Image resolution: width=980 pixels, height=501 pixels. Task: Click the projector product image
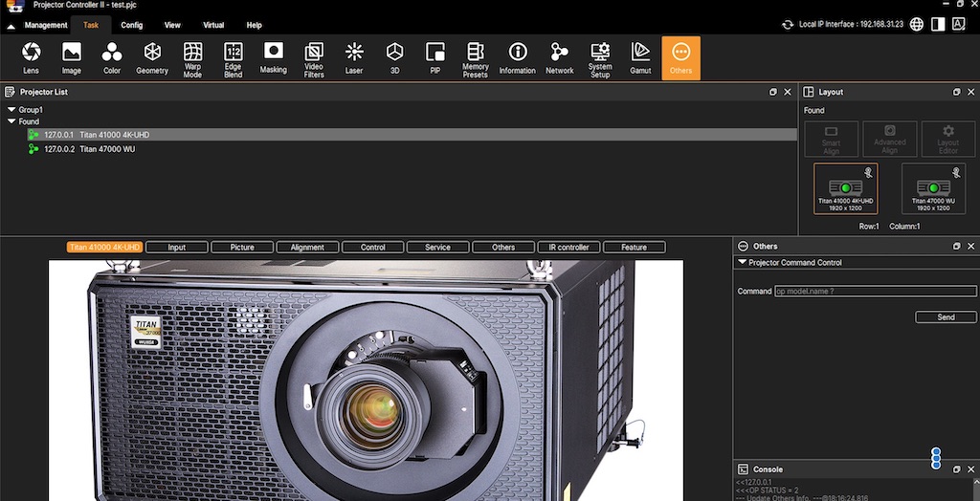[366, 381]
